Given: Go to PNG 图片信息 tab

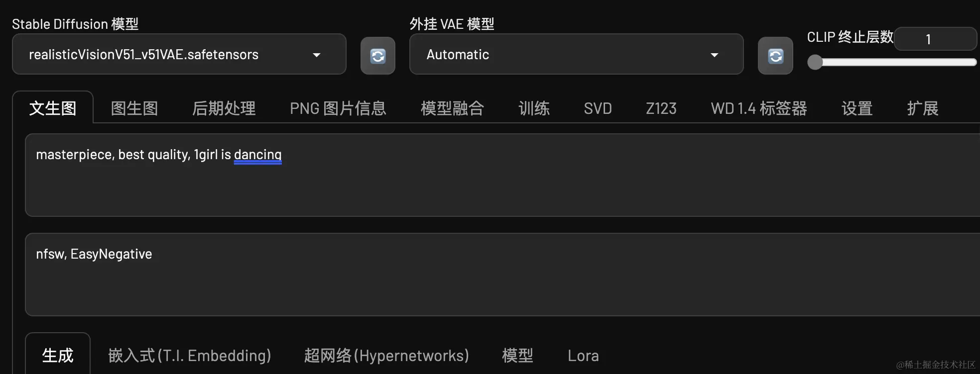Looking at the screenshot, I should 338,108.
